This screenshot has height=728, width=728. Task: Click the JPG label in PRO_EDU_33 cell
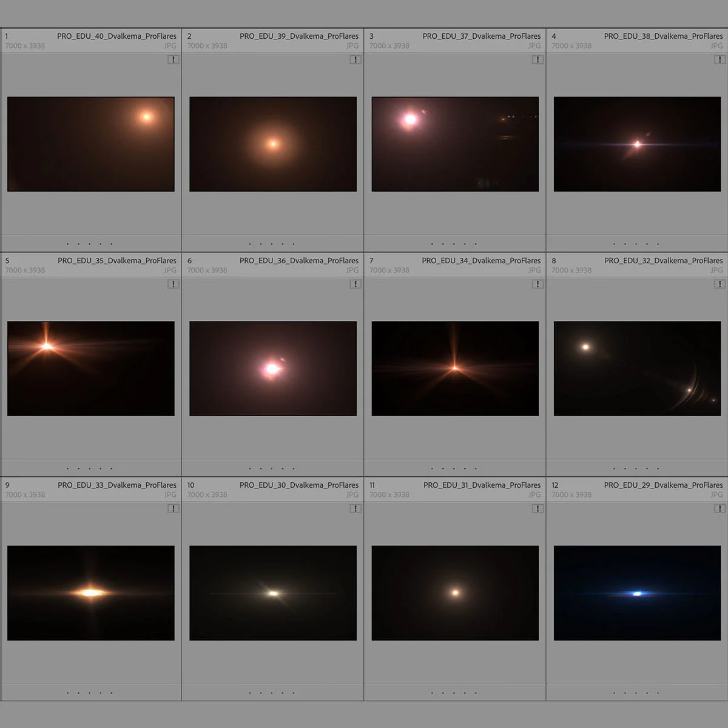[170, 495]
